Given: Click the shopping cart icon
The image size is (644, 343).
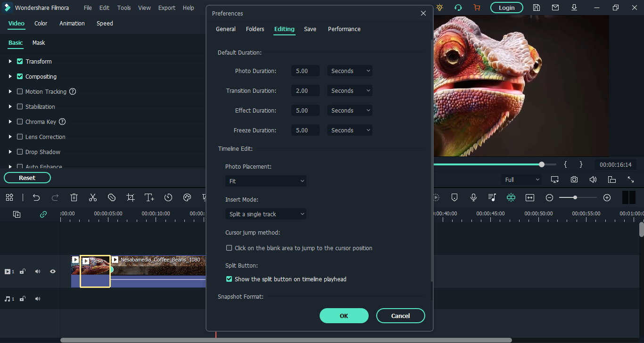Looking at the screenshot, I should coord(476,8).
